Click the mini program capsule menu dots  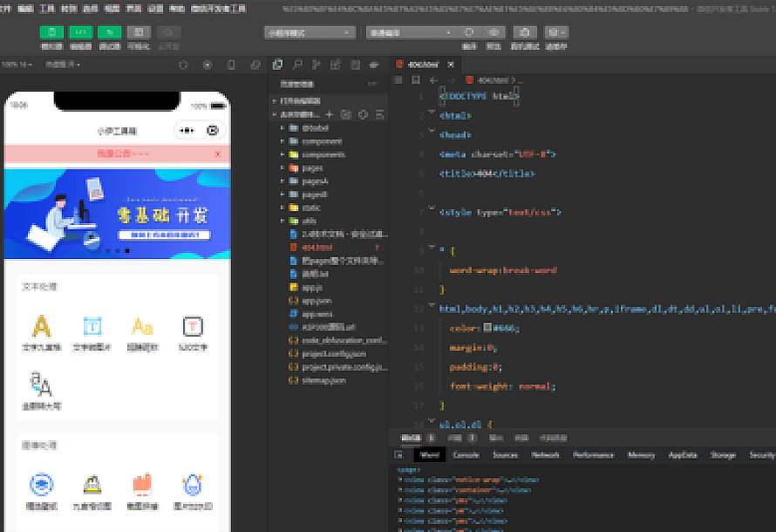tap(186, 131)
